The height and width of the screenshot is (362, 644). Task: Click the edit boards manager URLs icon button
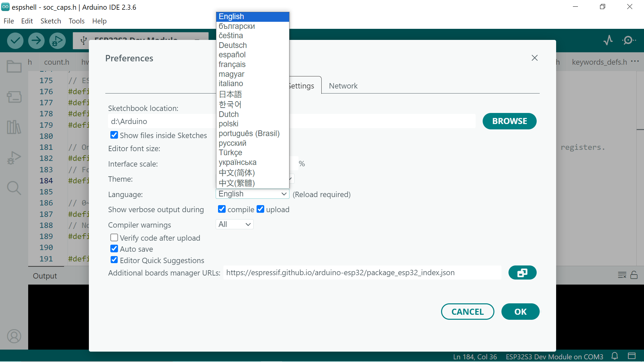coord(522,273)
